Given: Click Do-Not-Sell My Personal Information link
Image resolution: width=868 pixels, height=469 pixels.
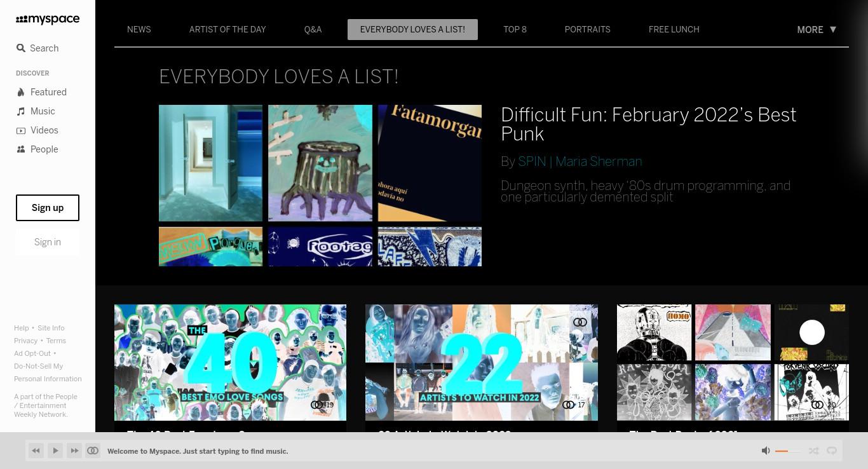Looking at the screenshot, I should coord(48,372).
